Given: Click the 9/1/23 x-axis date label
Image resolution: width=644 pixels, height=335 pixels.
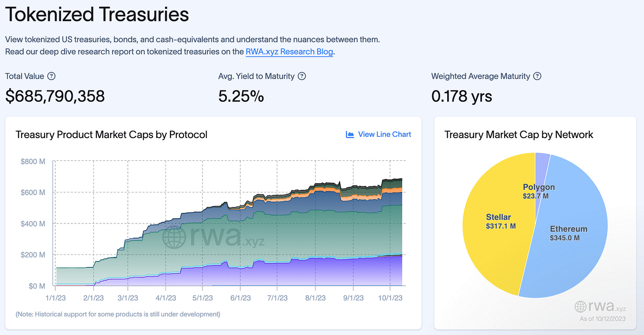Looking at the screenshot, I should 353,298.
